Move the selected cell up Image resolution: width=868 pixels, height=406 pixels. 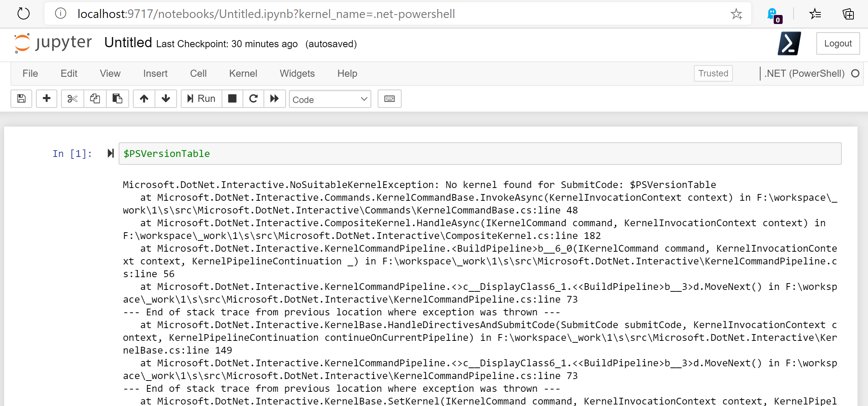(x=144, y=99)
